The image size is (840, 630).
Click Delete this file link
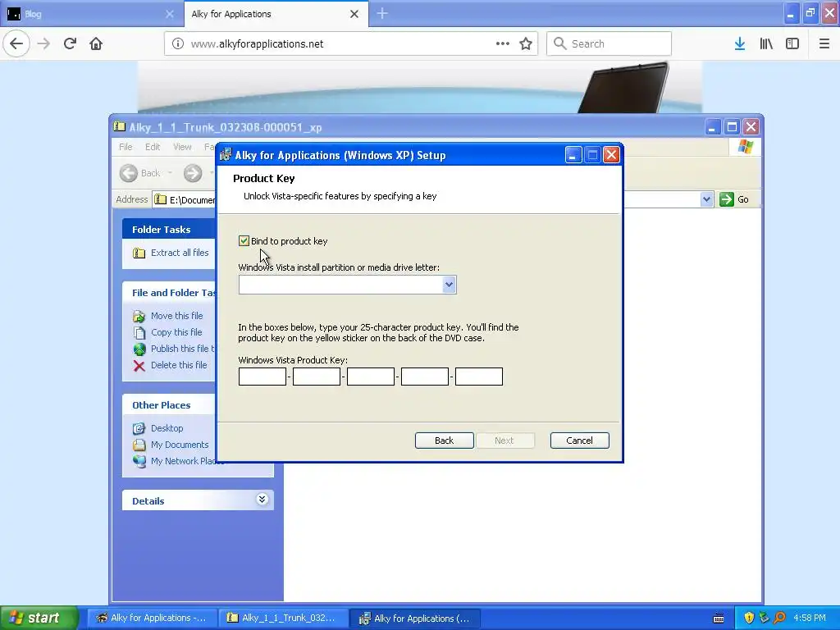coord(178,365)
